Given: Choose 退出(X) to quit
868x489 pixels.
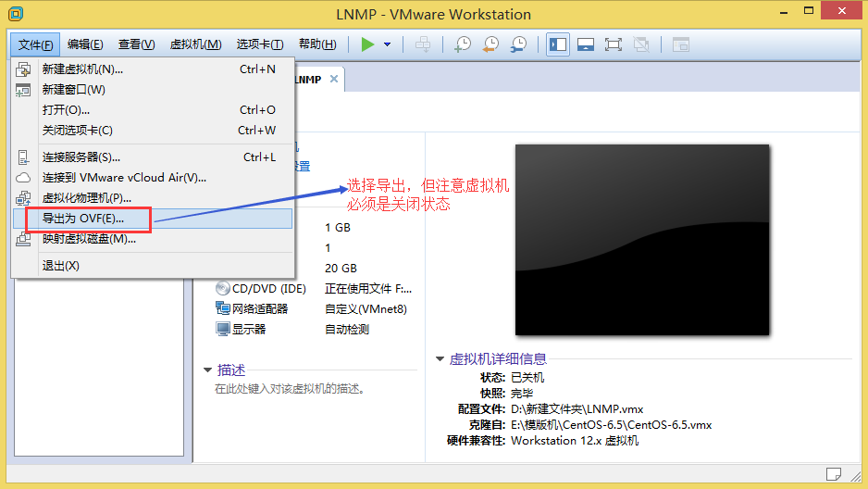Looking at the screenshot, I should click(x=153, y=266).
